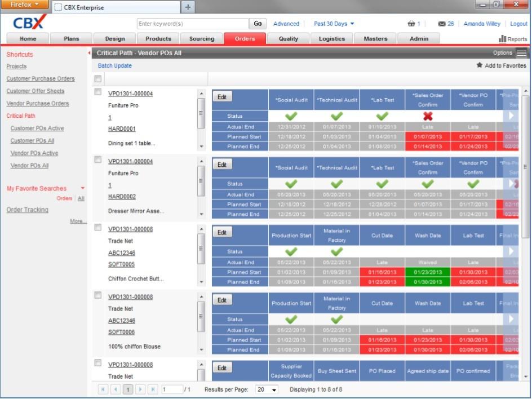Open Customer Purchase Orders shortcut
This screenshot has height=399, width=532.
tap(41, 79)
